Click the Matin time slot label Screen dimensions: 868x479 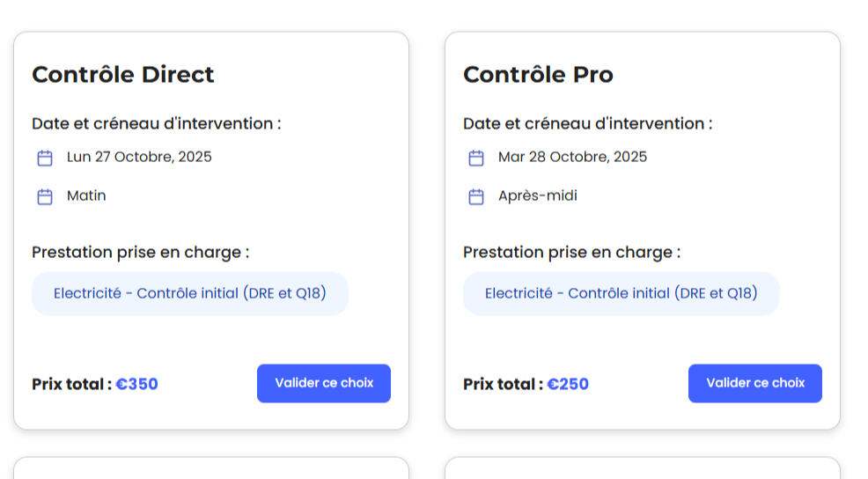tap(86, 195)
